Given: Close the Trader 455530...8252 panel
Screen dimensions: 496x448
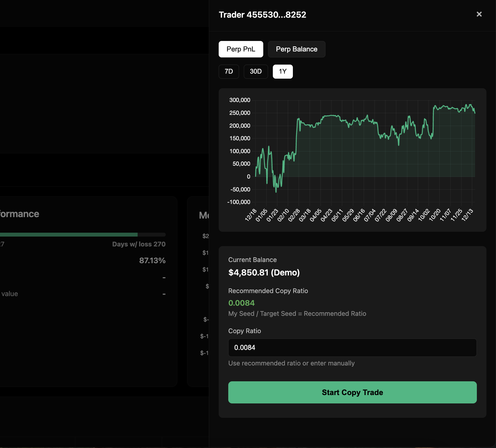Looking at the screenshot, I should [x=479, y=14].
